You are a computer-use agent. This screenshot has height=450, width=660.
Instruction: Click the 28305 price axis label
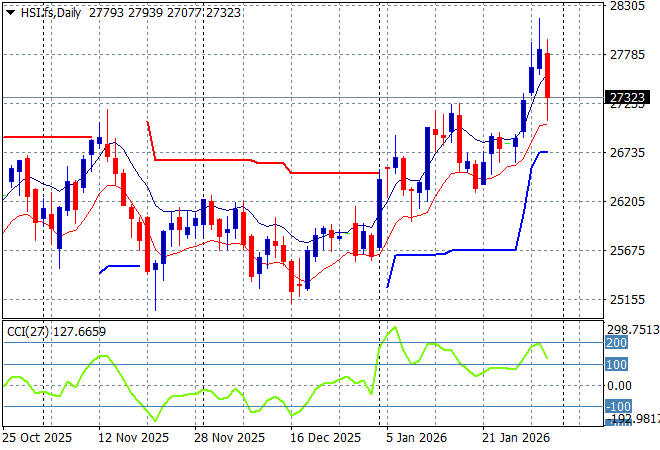[627, 5]
